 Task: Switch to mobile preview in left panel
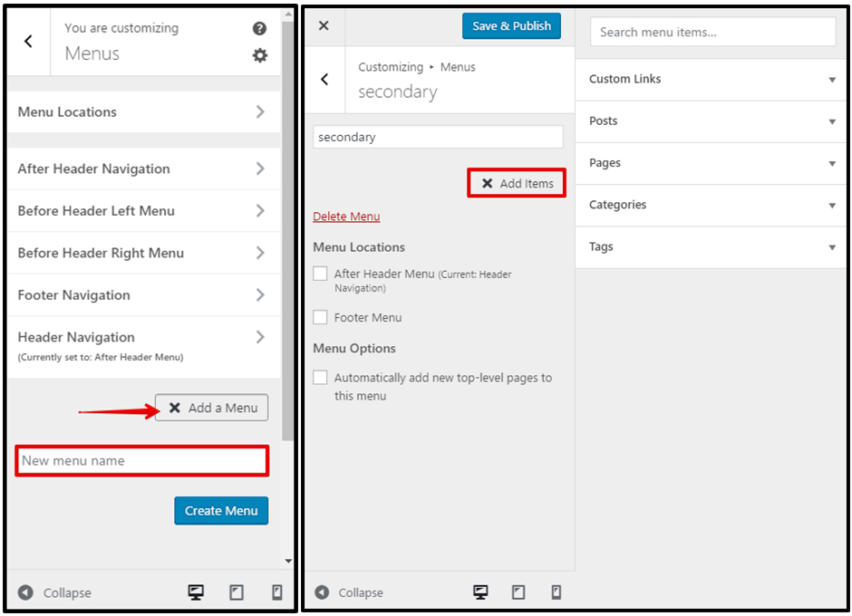[277, 592]
